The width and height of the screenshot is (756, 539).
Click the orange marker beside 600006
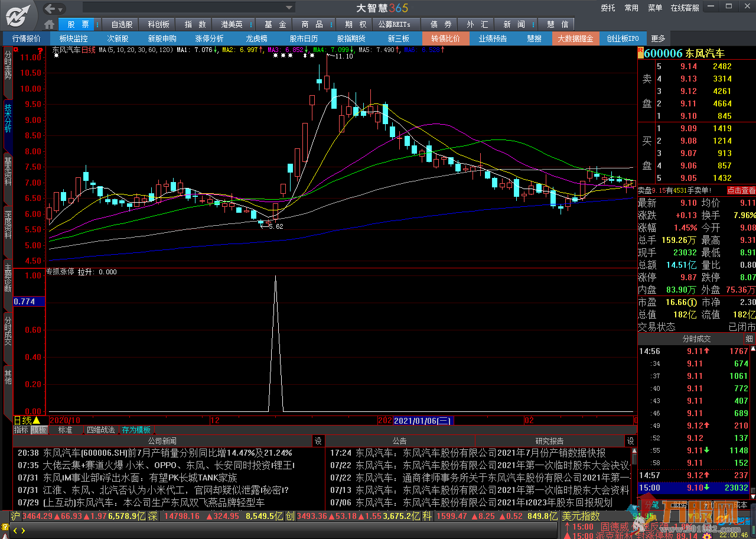(x=640, y=53)
